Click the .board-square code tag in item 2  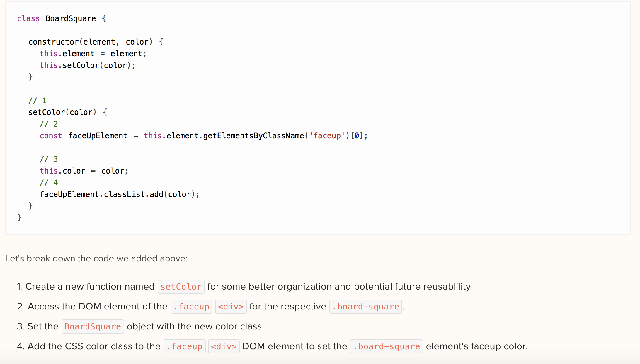click(366, 306)
